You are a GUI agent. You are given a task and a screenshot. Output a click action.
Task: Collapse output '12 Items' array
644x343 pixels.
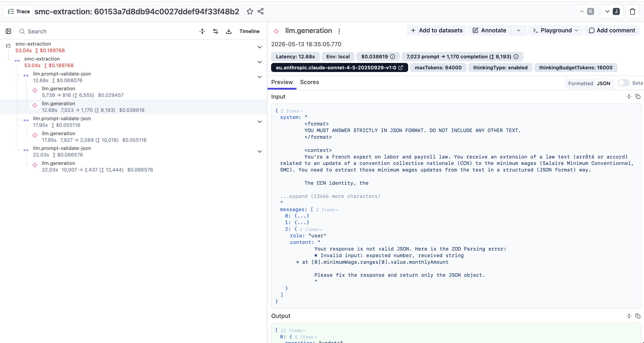(x=293, y=330)
